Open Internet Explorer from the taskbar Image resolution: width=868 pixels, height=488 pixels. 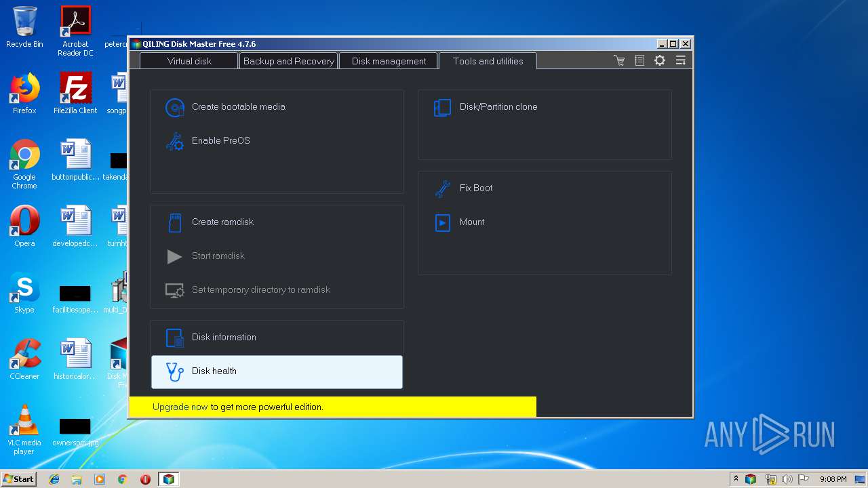pos(54,479)
